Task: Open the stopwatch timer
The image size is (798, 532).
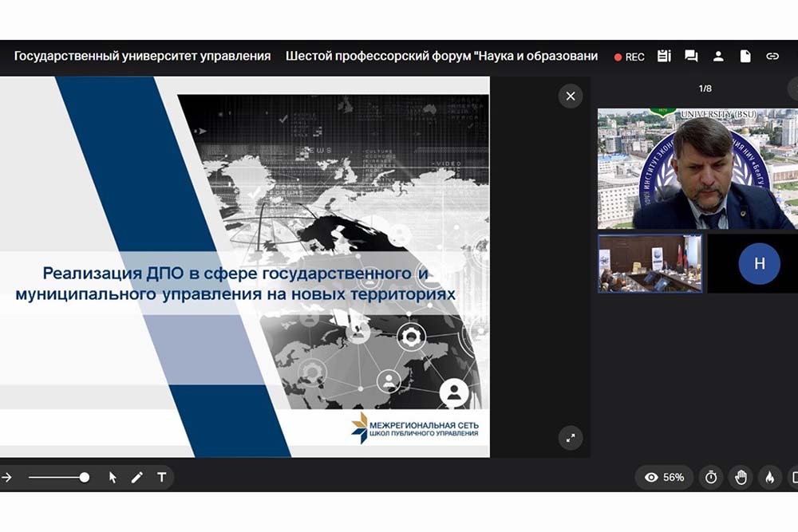Action: [x=711, y=477]
